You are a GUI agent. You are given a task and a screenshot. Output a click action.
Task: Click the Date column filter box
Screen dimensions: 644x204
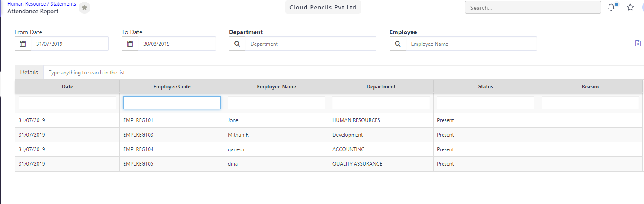pos(67,103)
